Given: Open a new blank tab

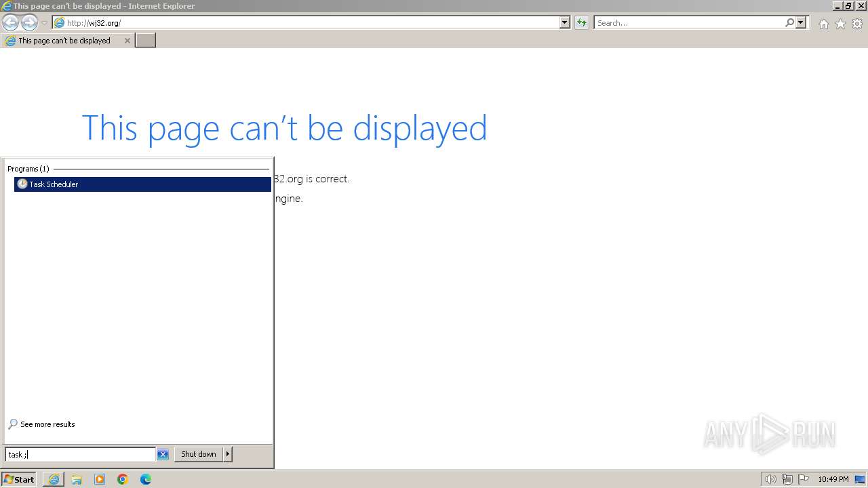Looking at the screenshot, I should tap(146, 40).
